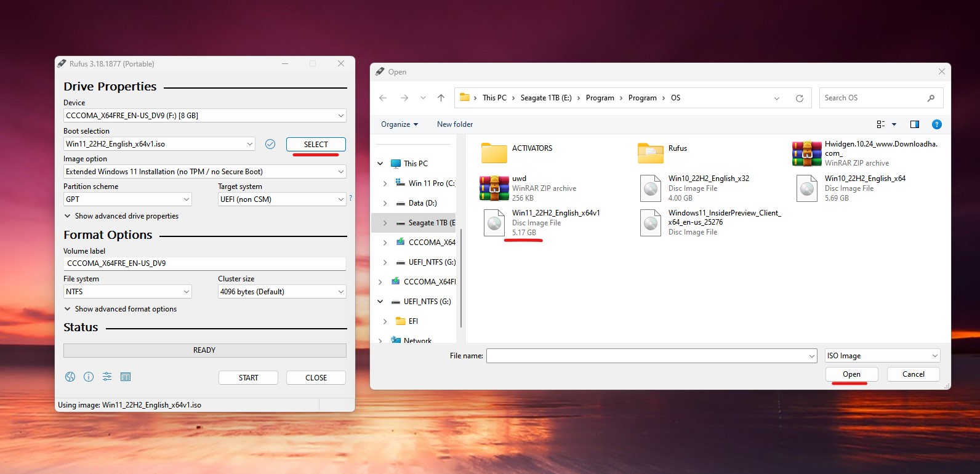Image resolution: width=980 pixels, height=474 pixels.
Task: Toggle the preview pane icon
Action: pyautogui.click(x=915, y=124)
